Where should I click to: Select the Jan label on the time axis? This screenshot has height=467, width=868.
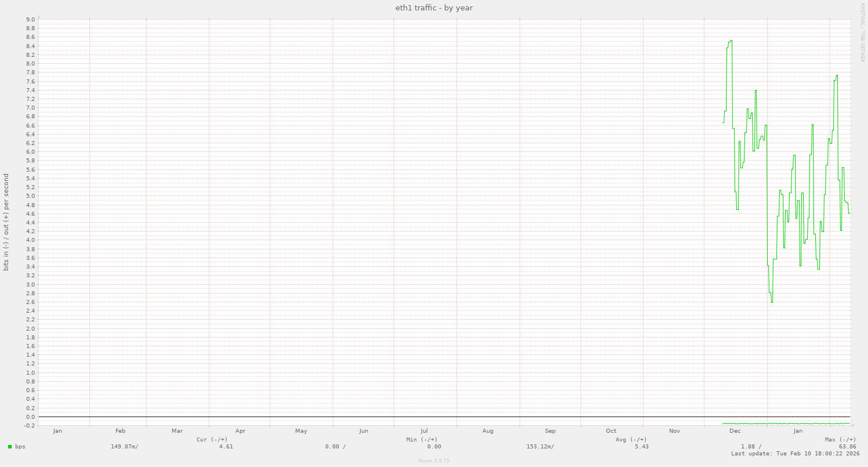[797, 431]
